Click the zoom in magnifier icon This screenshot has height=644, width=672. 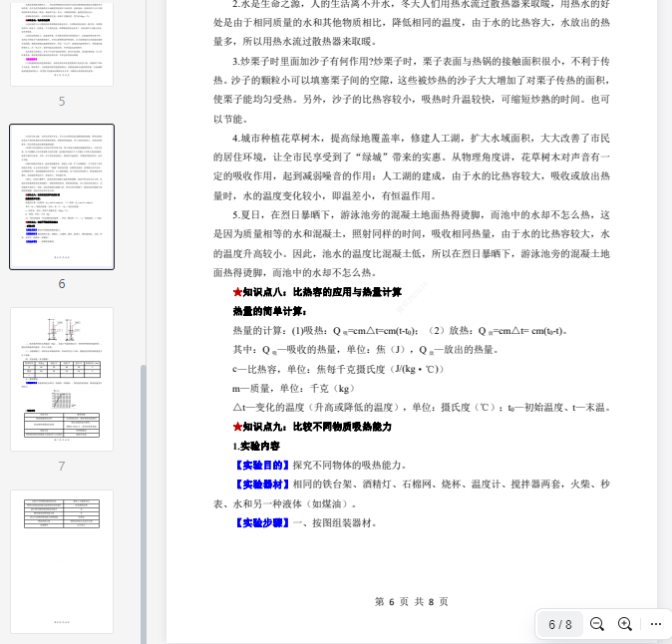[625, 624]
